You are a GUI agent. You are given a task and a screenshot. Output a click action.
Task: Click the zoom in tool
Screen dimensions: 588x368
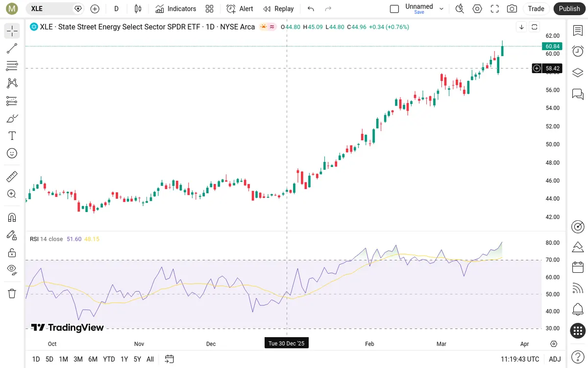[x=12, y=194]
